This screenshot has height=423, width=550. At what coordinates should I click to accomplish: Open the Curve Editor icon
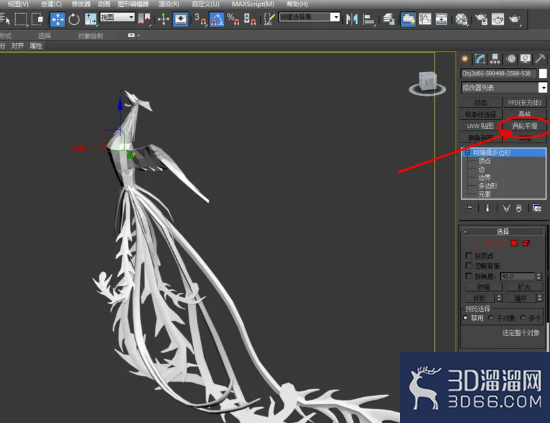point(425,19)
